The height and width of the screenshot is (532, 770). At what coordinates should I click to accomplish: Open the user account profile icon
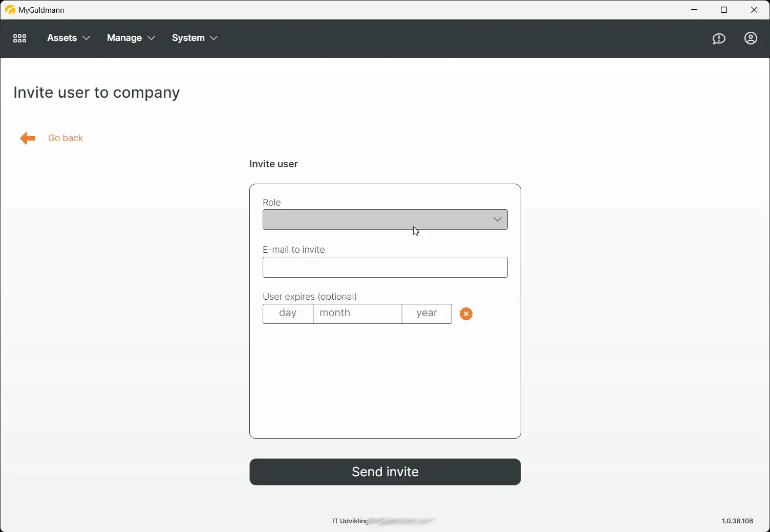[x=750, y=38]
